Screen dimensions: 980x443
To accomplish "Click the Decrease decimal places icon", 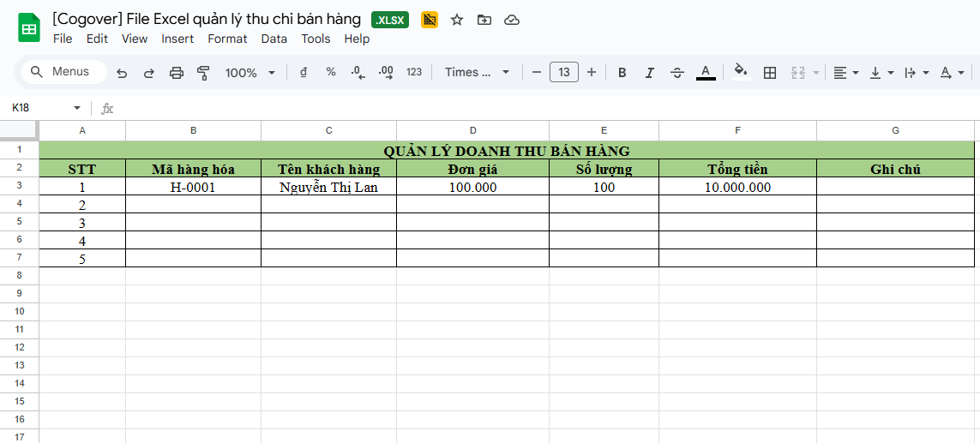I will point(358,73).
